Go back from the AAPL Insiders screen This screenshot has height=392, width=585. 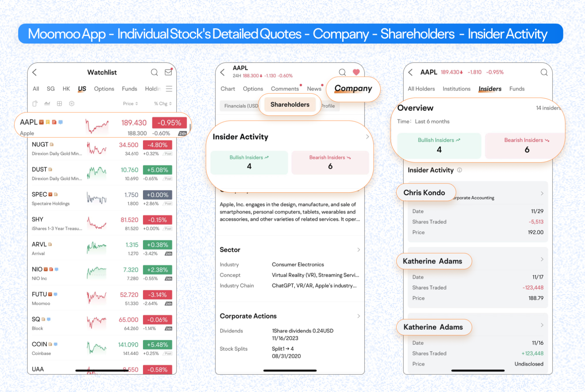[x=411, y=72]
